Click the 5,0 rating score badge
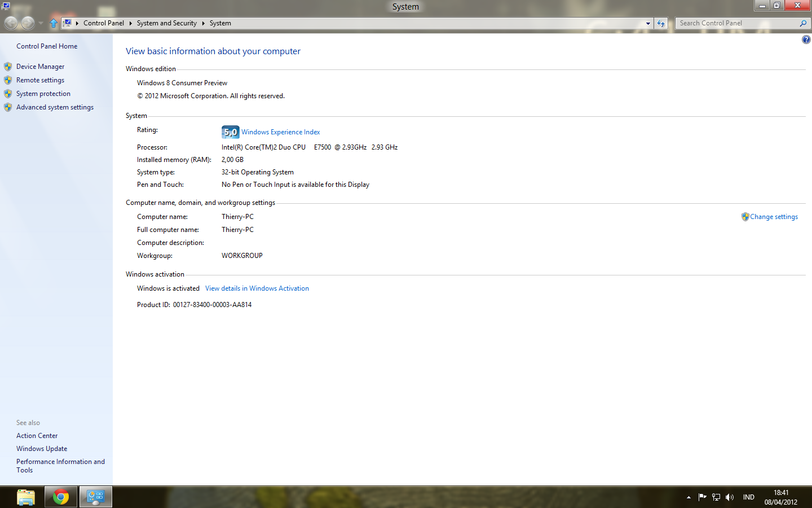Image resolution: width=812 pixels, height=508 pixels. point(230,132)
